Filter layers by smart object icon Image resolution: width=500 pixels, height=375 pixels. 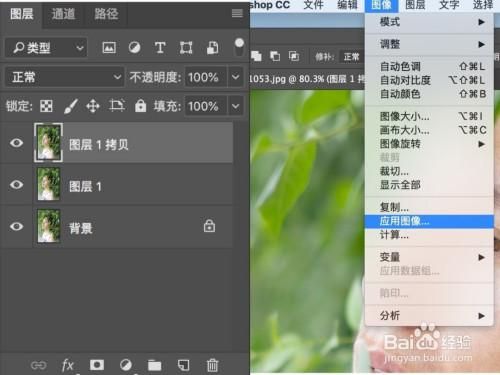point(213,48)
